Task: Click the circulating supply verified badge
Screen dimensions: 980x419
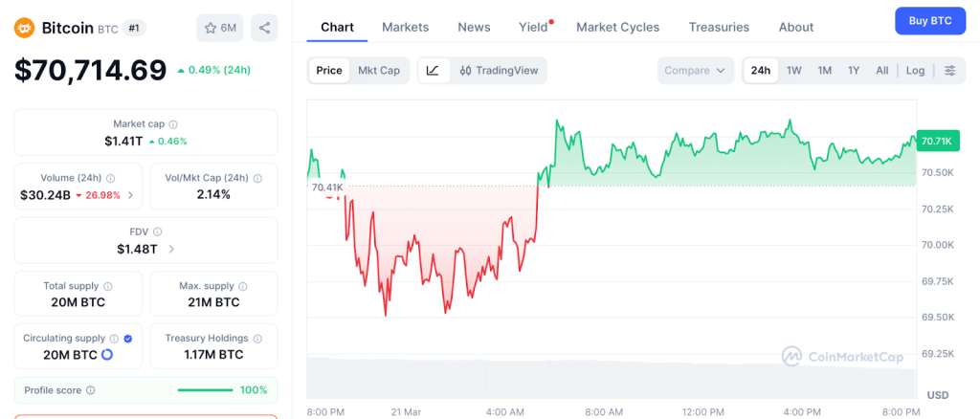Action: [128, 339]
